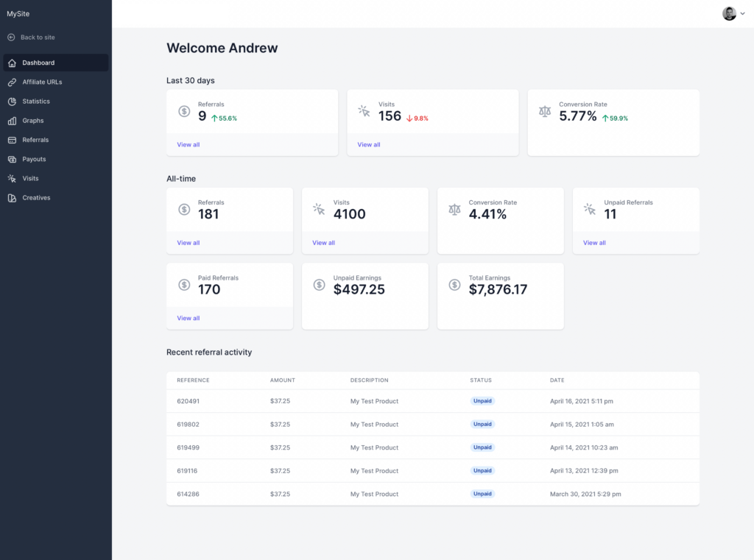The image size is (754, 560).
Task: Click the Creatives swatch icon
Action: pos(12,197)
